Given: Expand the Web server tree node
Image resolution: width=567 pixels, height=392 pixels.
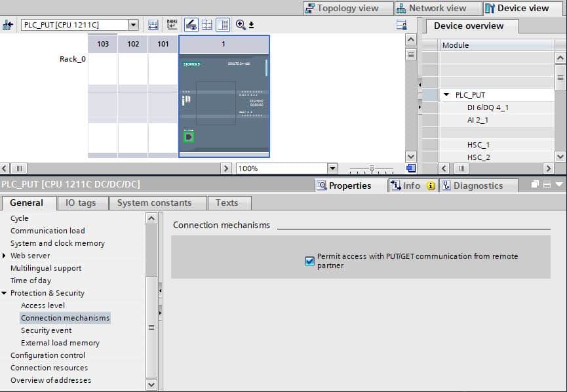Looking at the screenshot, I should [4, 256].
